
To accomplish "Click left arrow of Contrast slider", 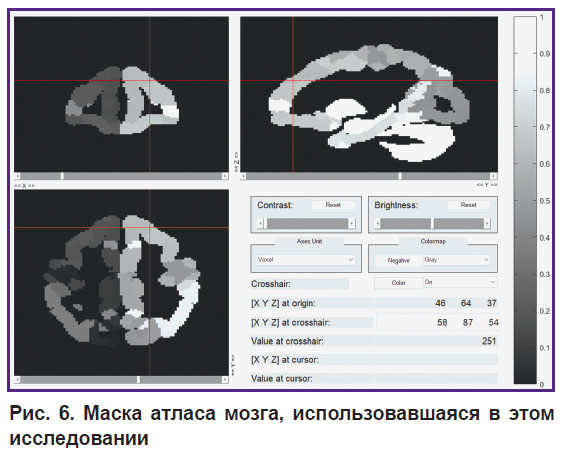I will pyautogui.click(x=261, y=223).
